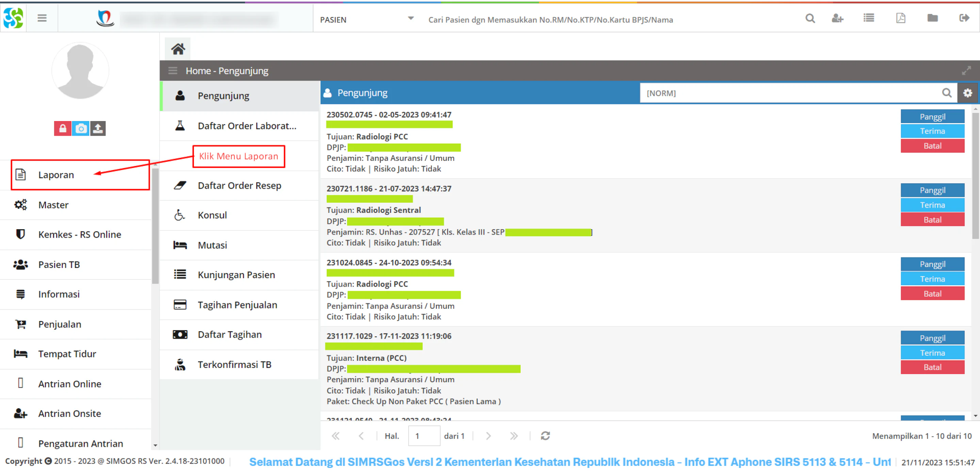Go to the first page of results
The height and width of the screenshot is (472, 980).
click(335, 436)
